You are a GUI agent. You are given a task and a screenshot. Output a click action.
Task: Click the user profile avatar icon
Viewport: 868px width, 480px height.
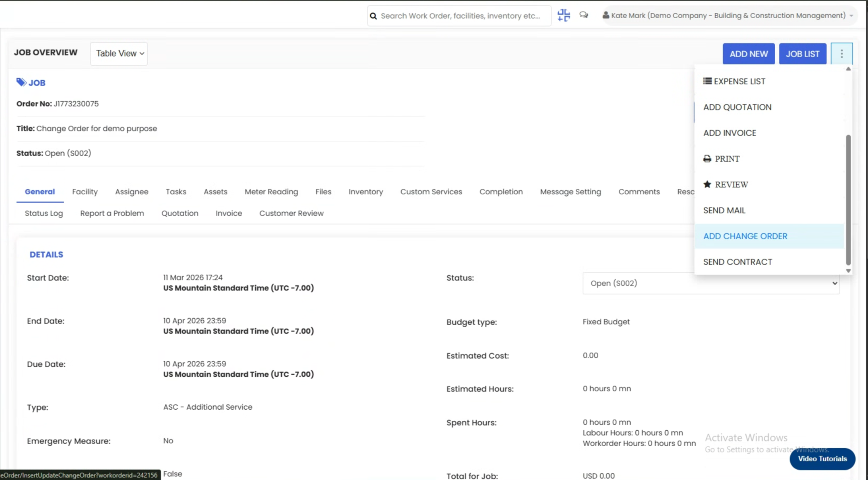(605, 15)
